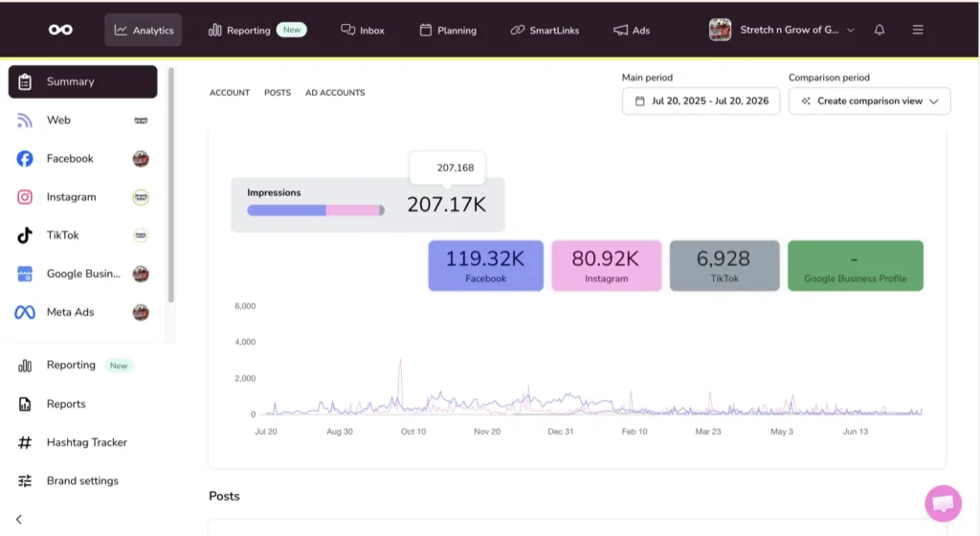Open notifications bell
The height and width of the screenshot is (536, 980).
click(880, 30)
